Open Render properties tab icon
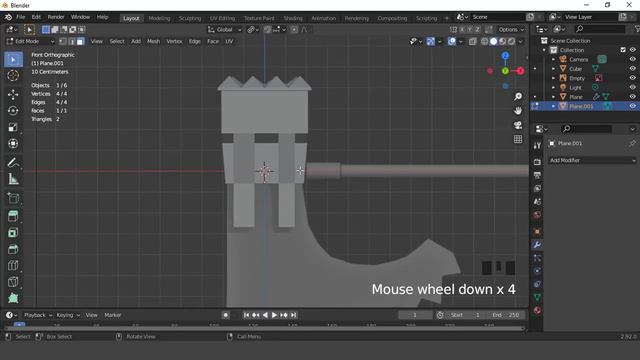Viewport: 640px width, 360px height. [537, 162]
